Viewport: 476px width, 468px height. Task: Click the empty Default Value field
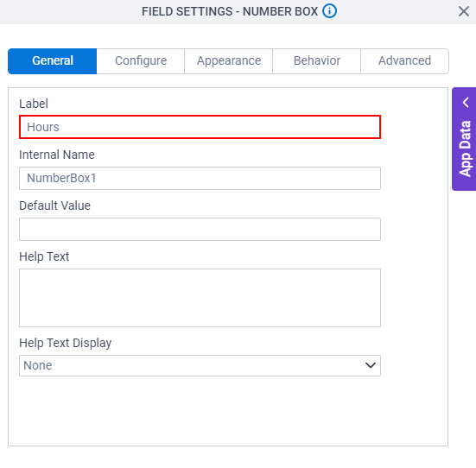(x=200, y=229)
